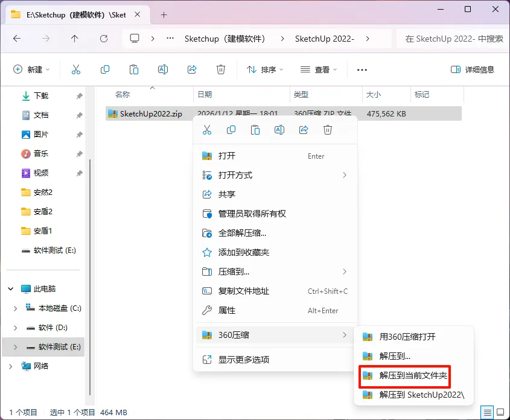Screen dimensions: 510x420
Task: Paste via the context menu clipboard icon
Action: (x=255, y=130)
